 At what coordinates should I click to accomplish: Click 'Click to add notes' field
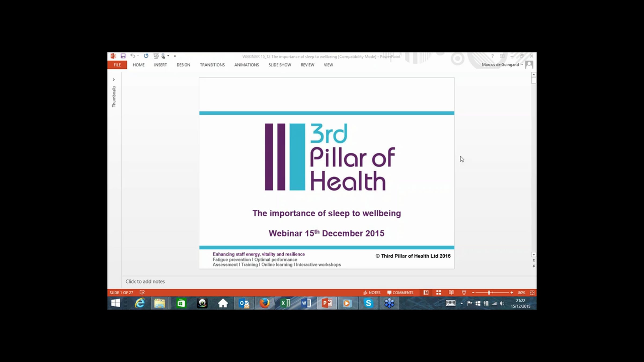pos(145,282)
